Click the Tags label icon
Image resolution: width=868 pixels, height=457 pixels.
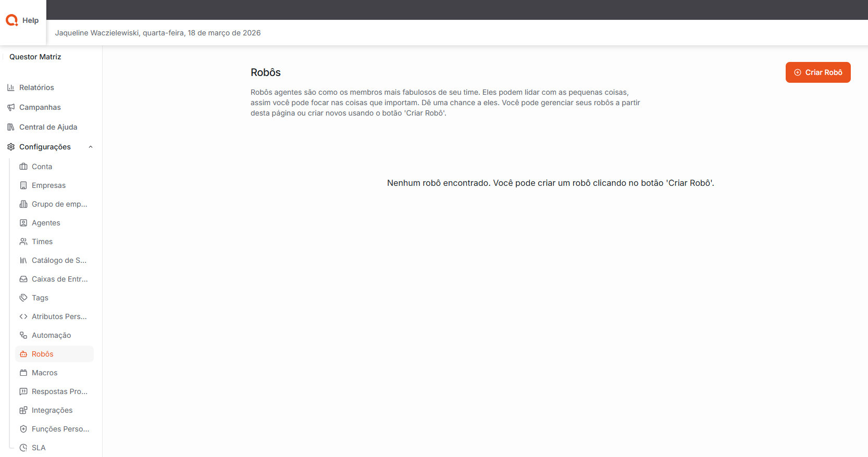coord(23,298)
